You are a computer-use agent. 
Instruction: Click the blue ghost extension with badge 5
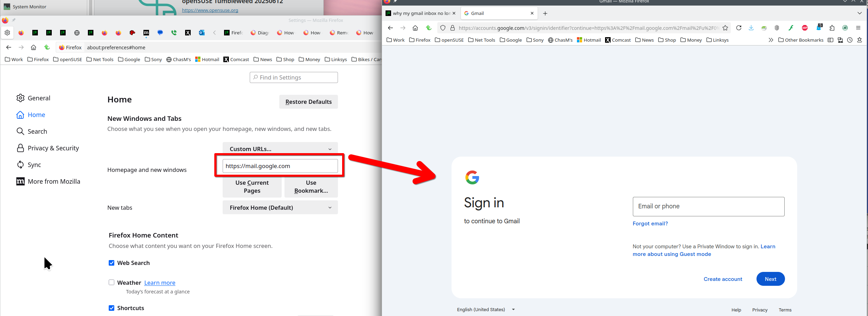point(819,27)
